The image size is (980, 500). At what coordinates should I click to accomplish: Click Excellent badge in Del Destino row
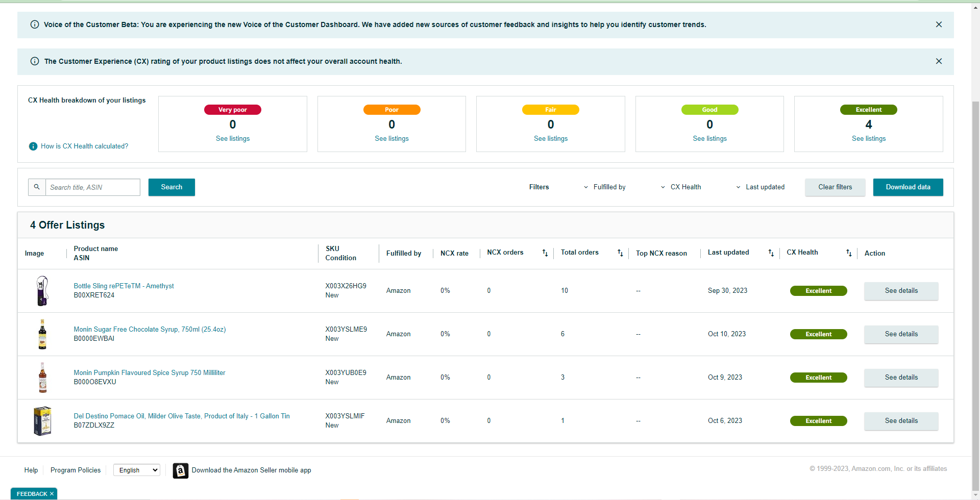click(x=819, y=421)
